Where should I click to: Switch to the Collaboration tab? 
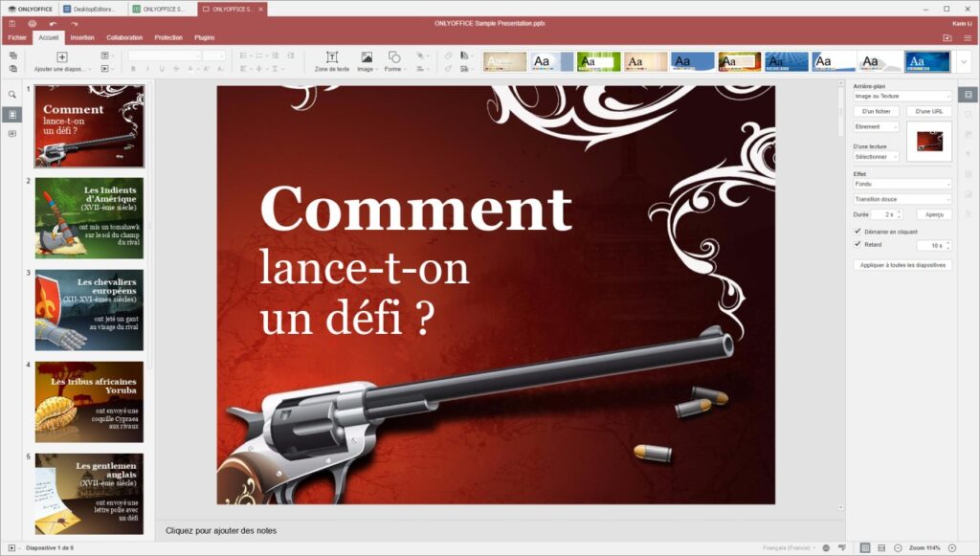tap(124, 38)
